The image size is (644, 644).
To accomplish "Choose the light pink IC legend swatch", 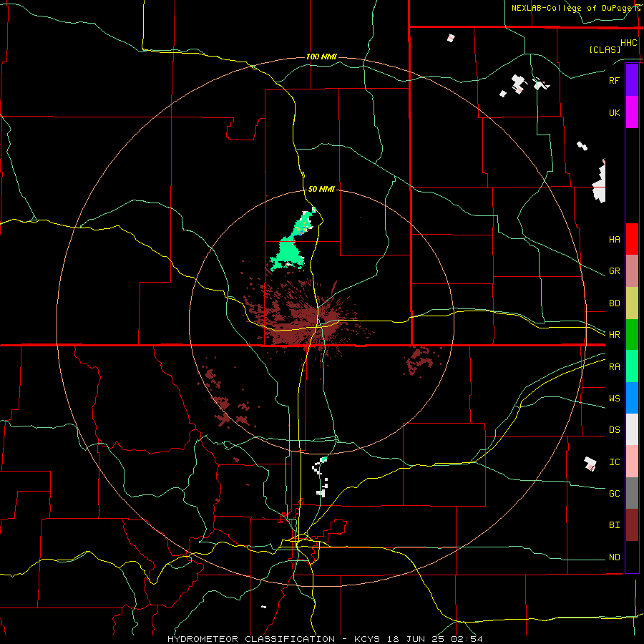I will pyautogui.click(x=632, y=462).
